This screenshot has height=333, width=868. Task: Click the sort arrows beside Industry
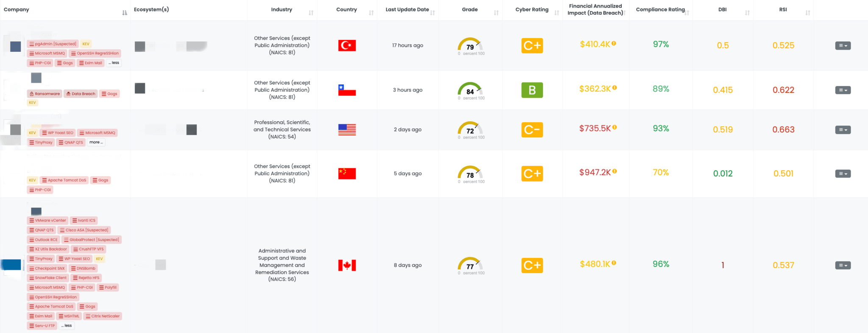click(311, 13)
